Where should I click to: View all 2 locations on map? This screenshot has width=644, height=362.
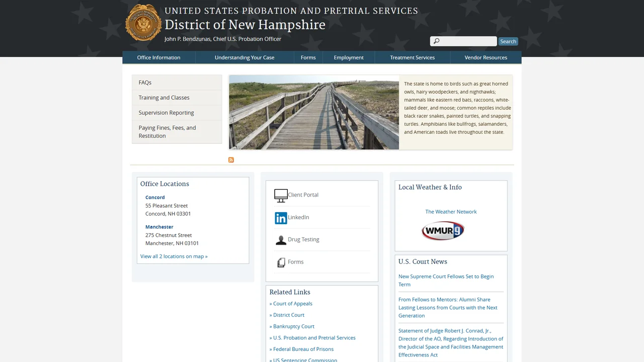click(174, 256)
